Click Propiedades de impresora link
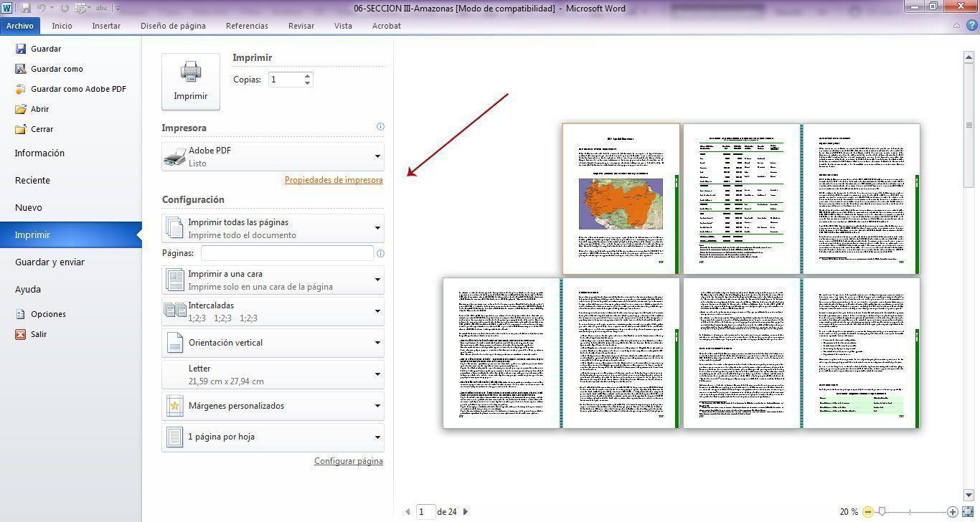This screenshot has height=522, width=980. 334,180
